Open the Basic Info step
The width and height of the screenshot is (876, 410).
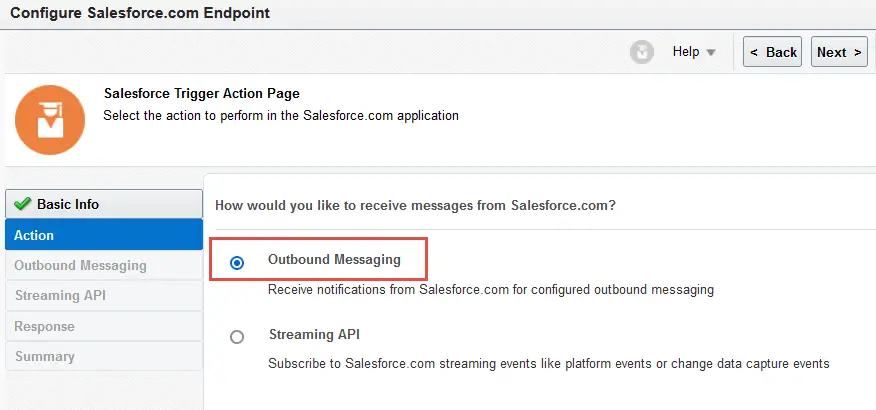click(104, 204)
